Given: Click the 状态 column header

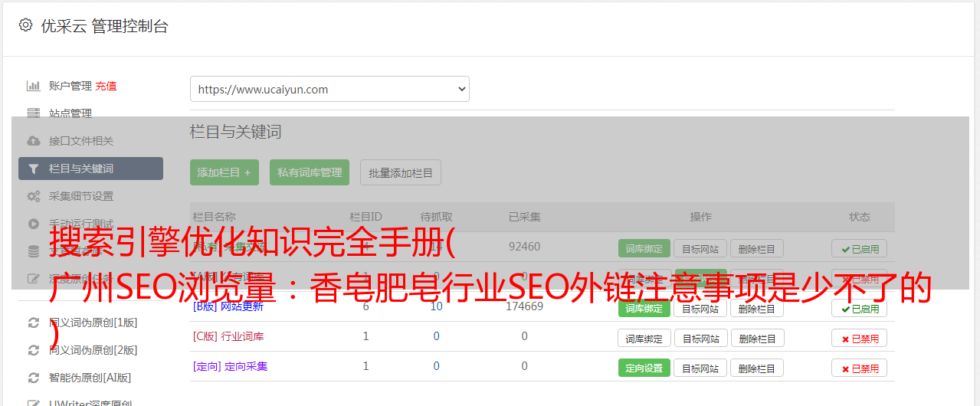Looking at the screenshot, I should click(x=860, y=217).
